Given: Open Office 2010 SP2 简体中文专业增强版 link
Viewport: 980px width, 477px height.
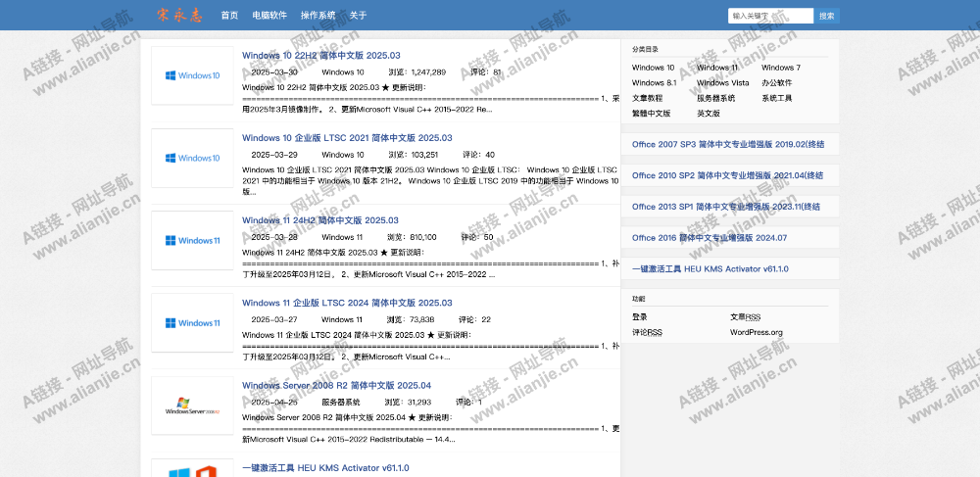Looking at the screenshot, I should pyautogui.click(x=727, y=175).
